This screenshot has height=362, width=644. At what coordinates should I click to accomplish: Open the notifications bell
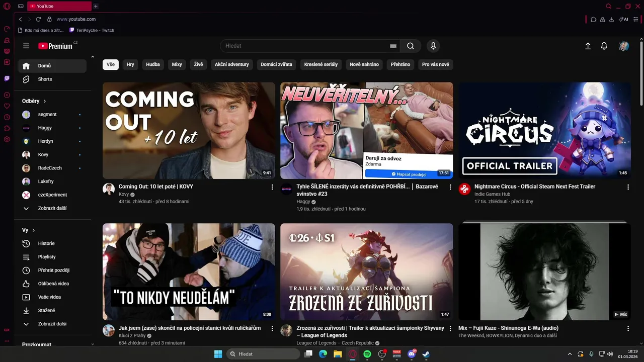pyautogui.click(x=604, y=46)
